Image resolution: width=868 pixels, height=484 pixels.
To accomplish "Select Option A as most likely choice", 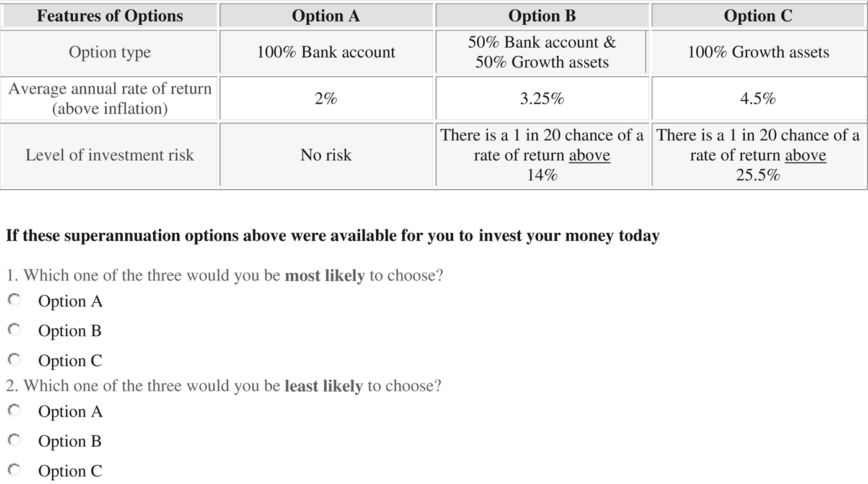I will (x=15, y=300).
